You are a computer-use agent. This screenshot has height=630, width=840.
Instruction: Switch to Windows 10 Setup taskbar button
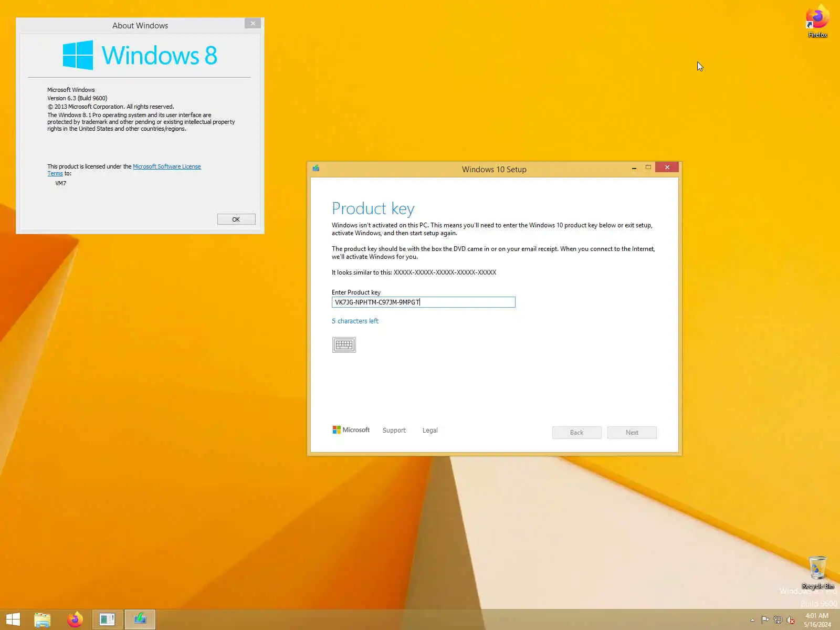pos(140,619)
